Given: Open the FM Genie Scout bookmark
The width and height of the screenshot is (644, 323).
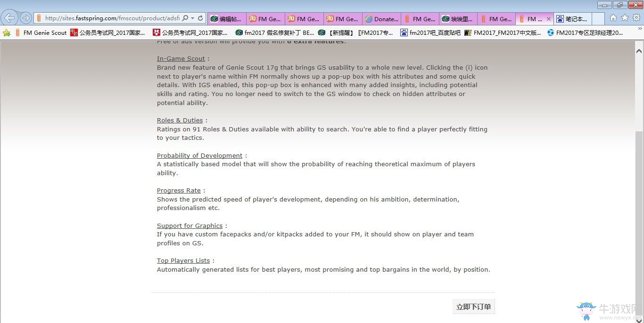Looking at the screenshot, I should coord(41,33).
